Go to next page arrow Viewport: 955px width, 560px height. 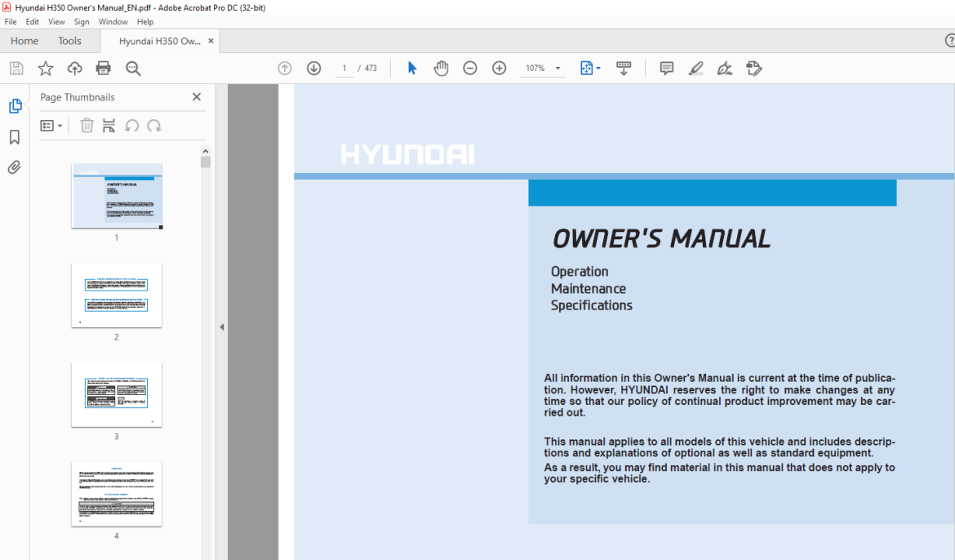[x=313, y=69]
